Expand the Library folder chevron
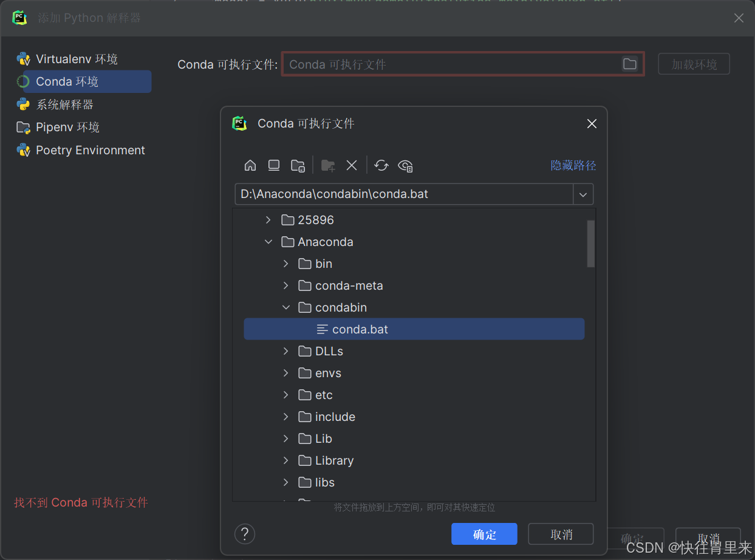This screenshot has width=755, height=560. click(286, 460)
